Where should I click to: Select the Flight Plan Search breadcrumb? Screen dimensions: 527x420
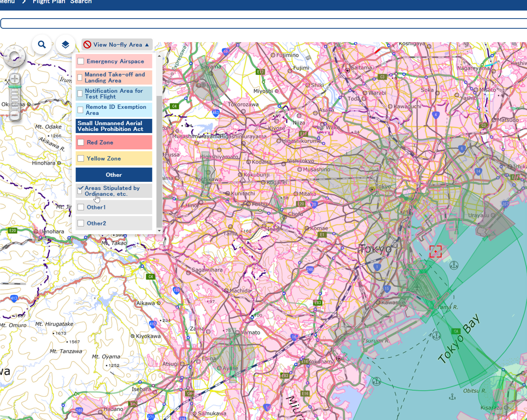point(62,2)
